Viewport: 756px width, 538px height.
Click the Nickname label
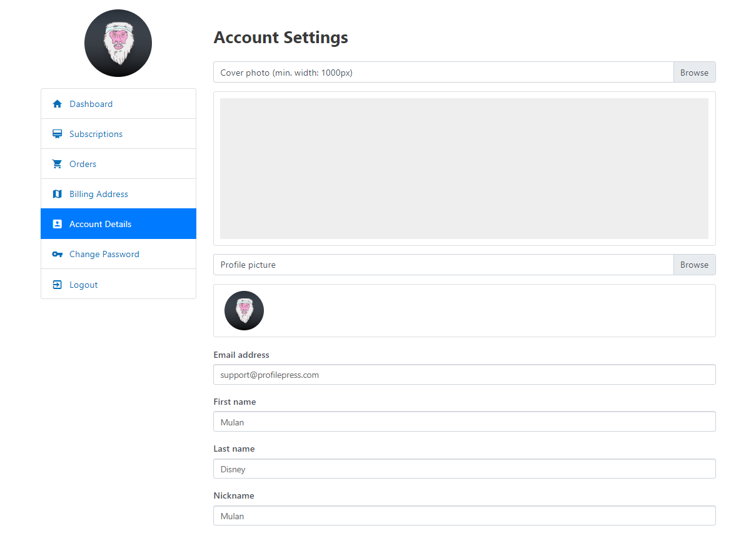point(234,495)
